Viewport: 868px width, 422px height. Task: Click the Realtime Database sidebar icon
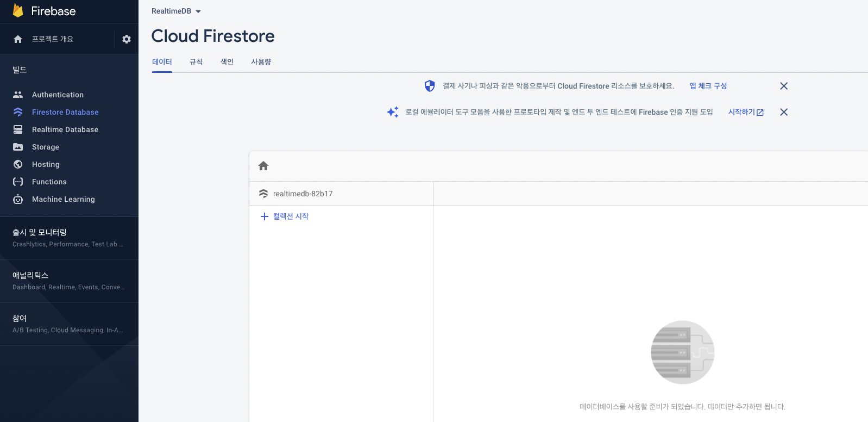tap(18, 129)
